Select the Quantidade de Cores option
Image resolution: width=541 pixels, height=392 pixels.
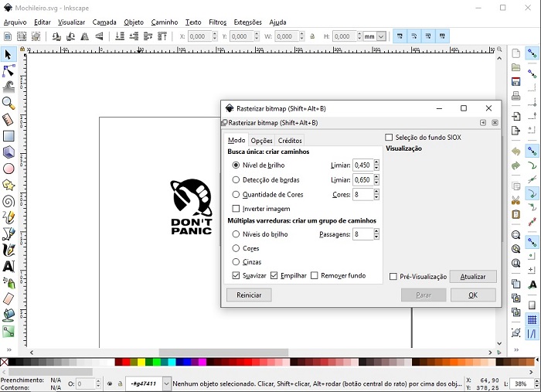coord(236,195)
